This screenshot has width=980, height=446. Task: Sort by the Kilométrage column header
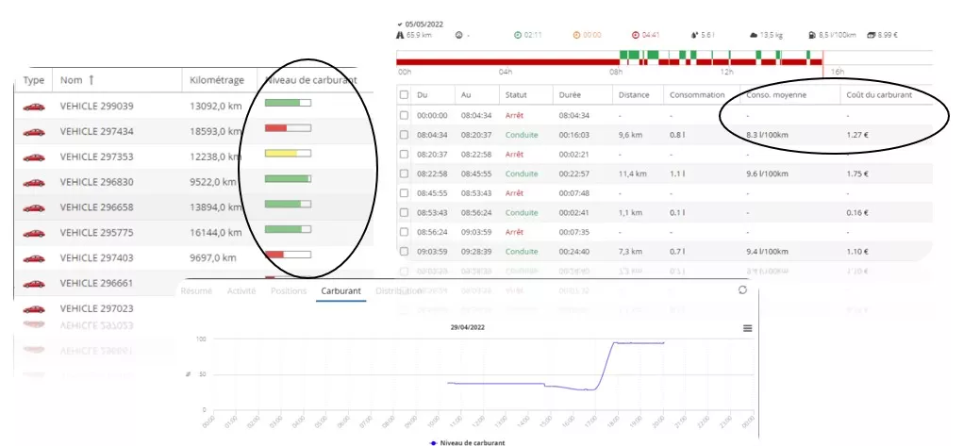click(x=216, y=80)
